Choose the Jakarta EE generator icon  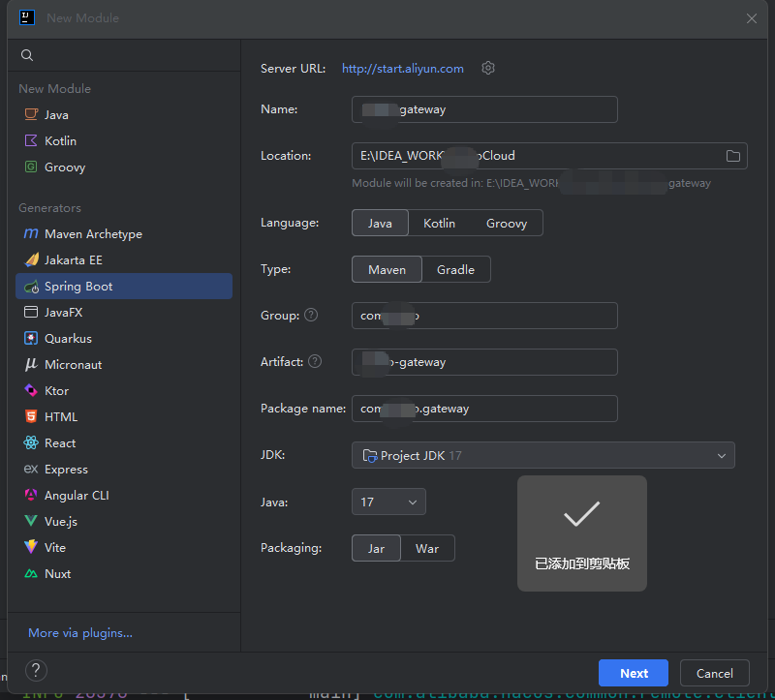(31, 259)
